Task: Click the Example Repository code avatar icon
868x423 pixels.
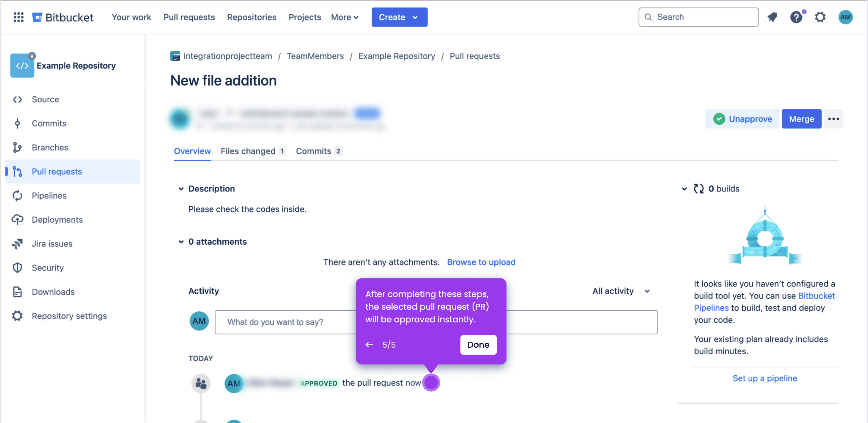Action: coord(22,66)
